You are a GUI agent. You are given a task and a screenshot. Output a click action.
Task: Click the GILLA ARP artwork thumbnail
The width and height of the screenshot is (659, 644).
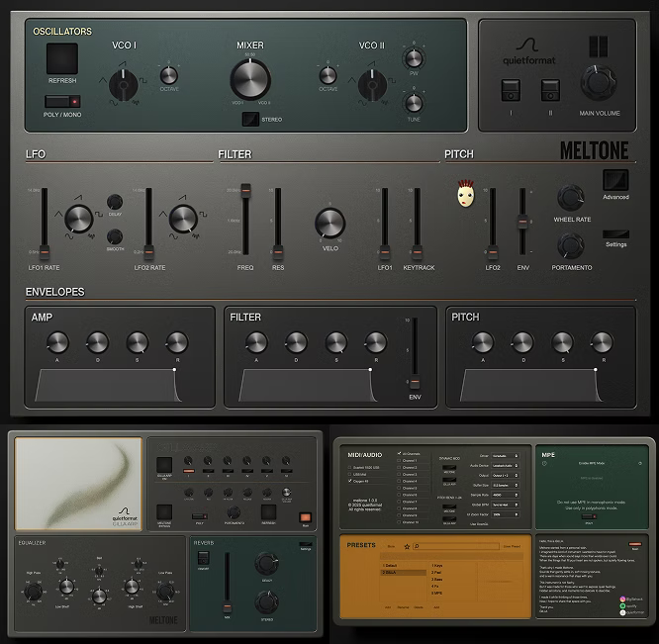click(x=78, y=484)
